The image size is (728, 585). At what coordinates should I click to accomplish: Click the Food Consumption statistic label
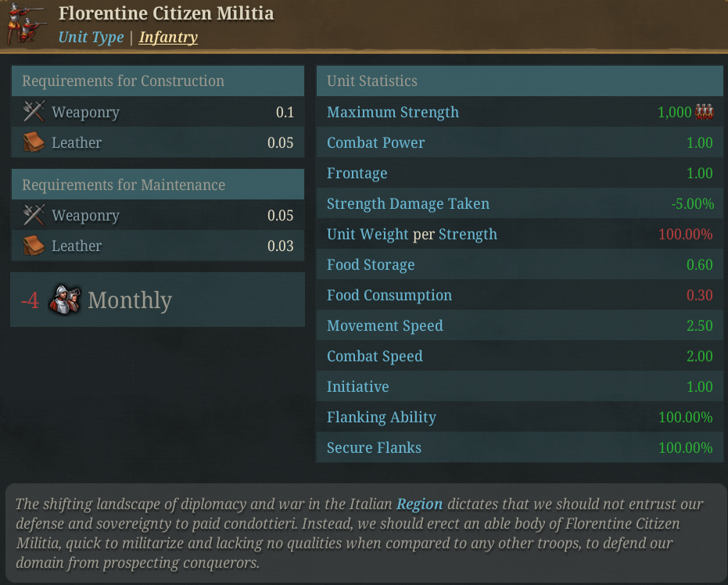click(x=389, y=295)
